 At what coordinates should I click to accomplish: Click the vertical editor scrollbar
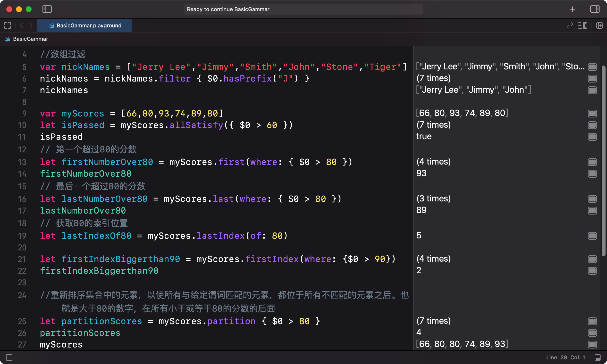(x=604, y=161)
